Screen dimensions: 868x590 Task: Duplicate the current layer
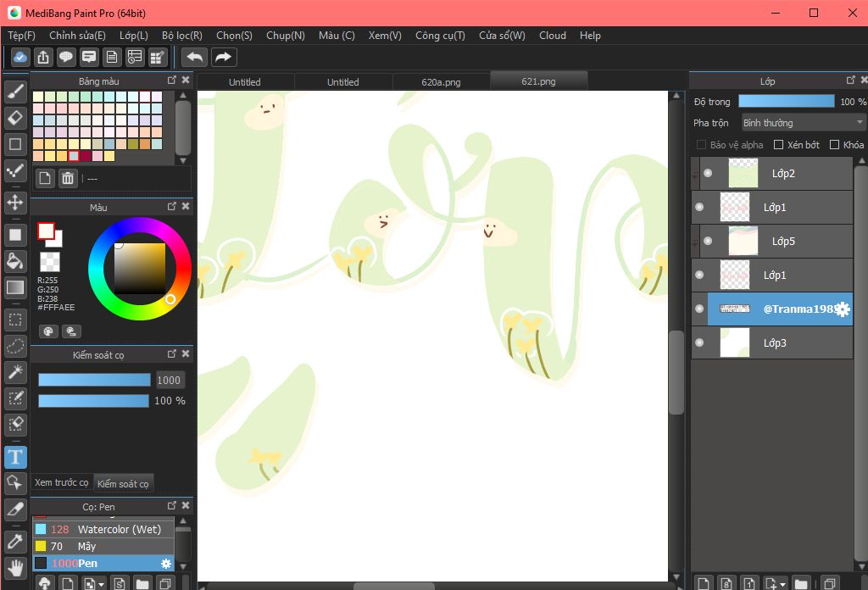pyautogui.click(x=829, y=583)
